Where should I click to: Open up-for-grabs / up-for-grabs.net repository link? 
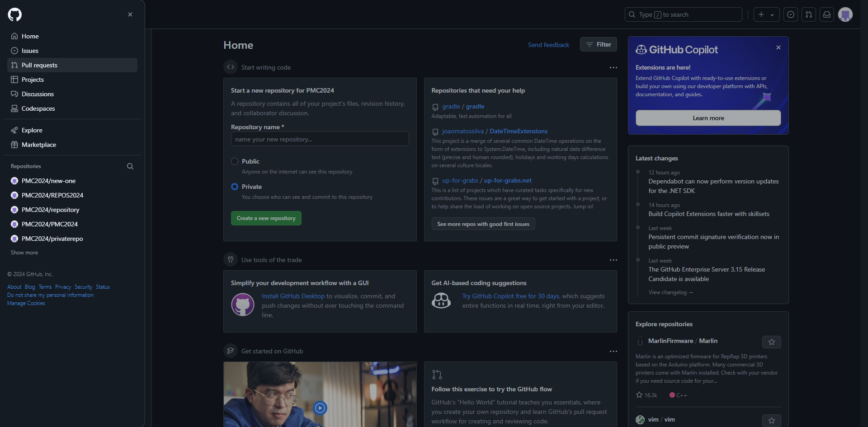[x=486, y=180]
